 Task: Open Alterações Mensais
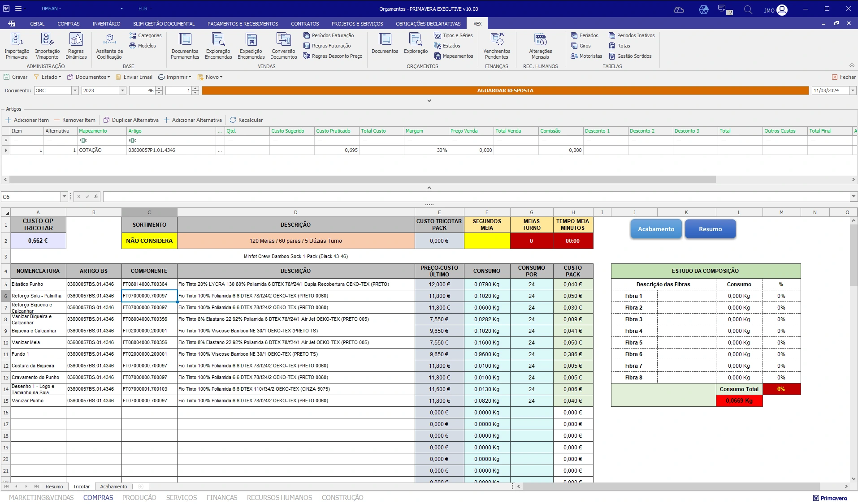[540, 46]
